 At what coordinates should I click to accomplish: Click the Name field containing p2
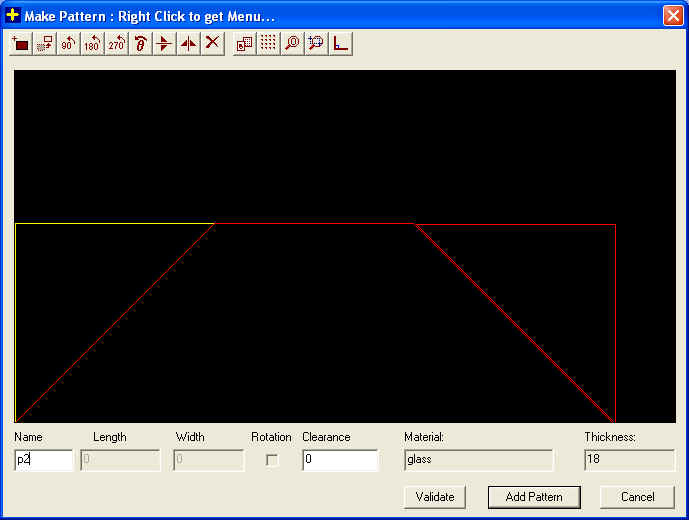(x=44, y=460)
